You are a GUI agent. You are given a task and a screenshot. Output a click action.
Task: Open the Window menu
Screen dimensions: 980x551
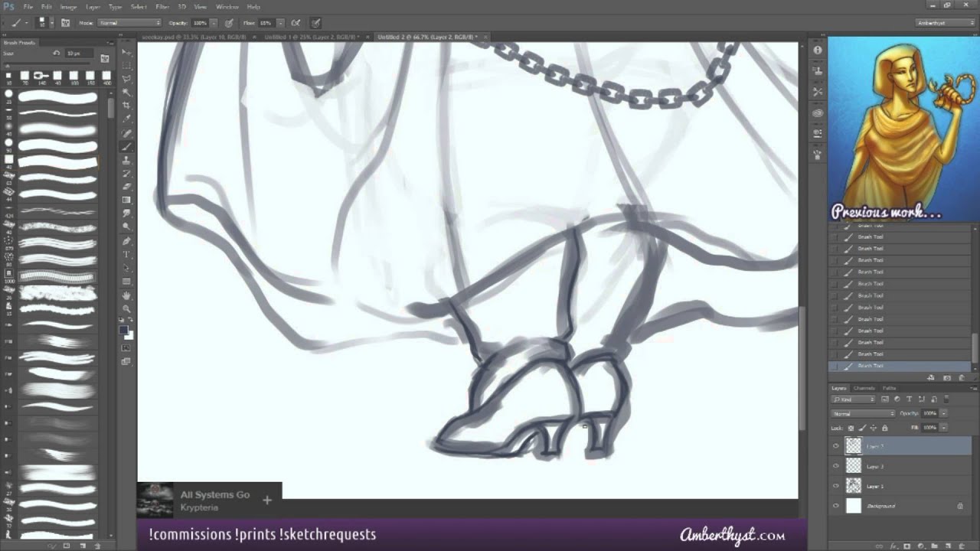(227, 7)
